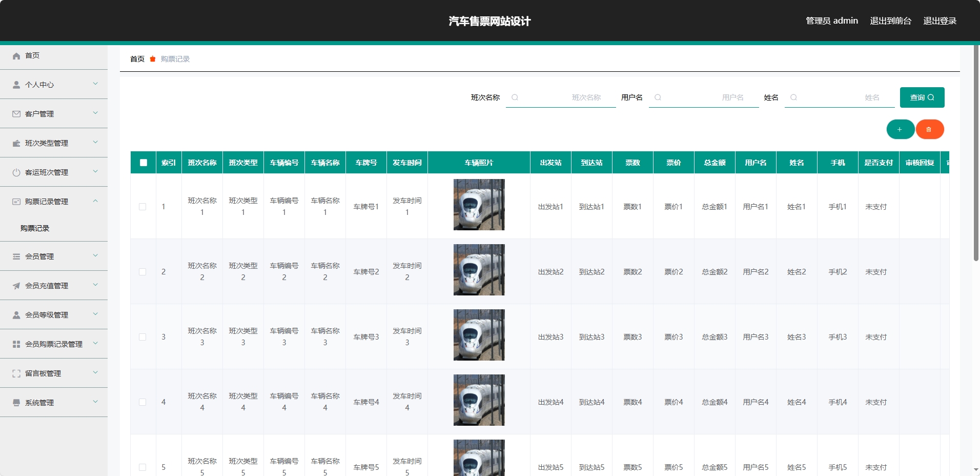
Task: Click the person icon beside 个人中心
Action: pyautogui.click(x=16, y=85)
